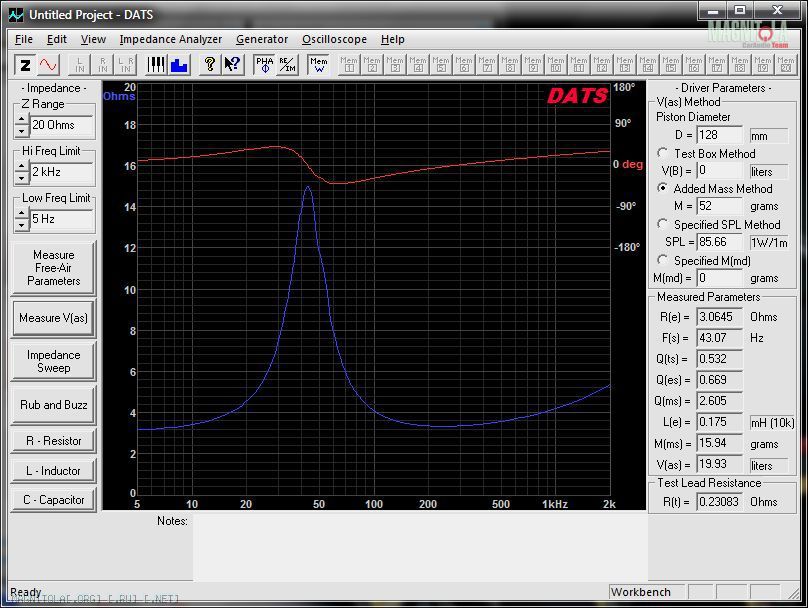808x608 pixels.
Task: Open the Help menu
Action: pyautogui.click(x=393, y=39)
